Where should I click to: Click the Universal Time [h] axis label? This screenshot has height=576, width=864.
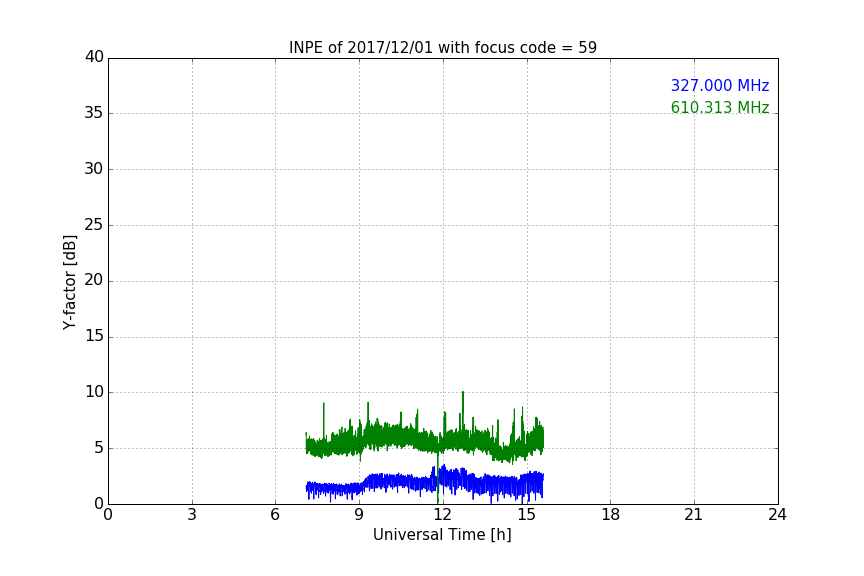tap(442, 535)
